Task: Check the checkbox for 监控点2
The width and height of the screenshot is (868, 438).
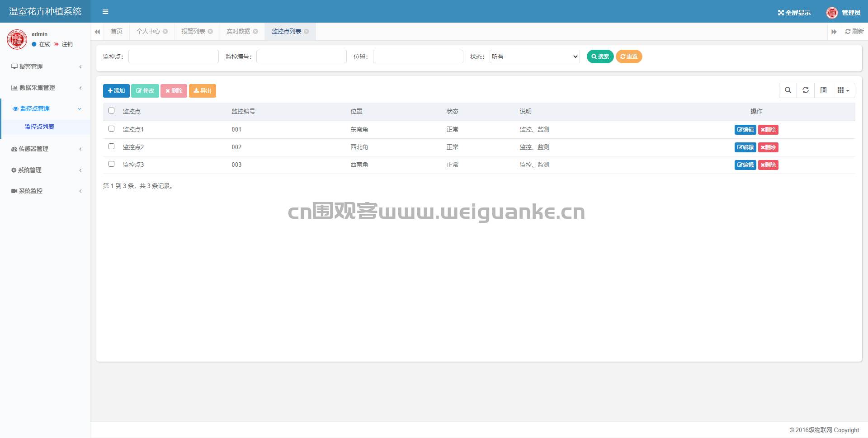Action: pos(112,146)
